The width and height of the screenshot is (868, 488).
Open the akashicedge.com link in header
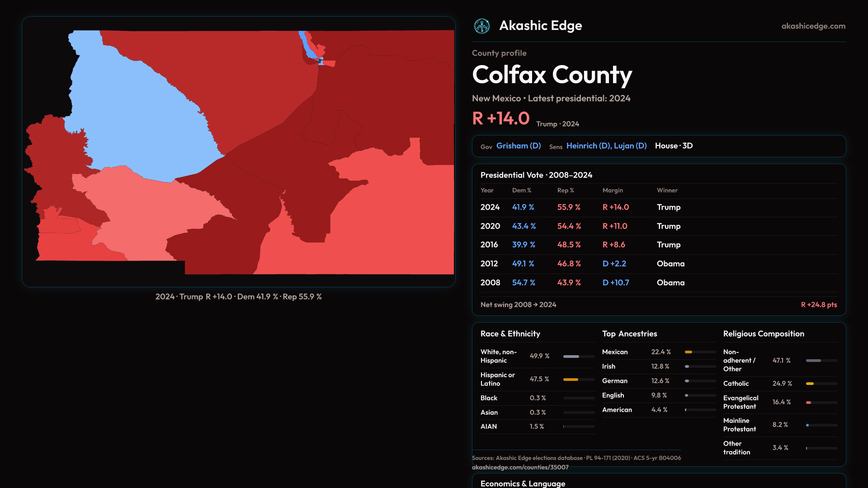[x=813, y=26]
